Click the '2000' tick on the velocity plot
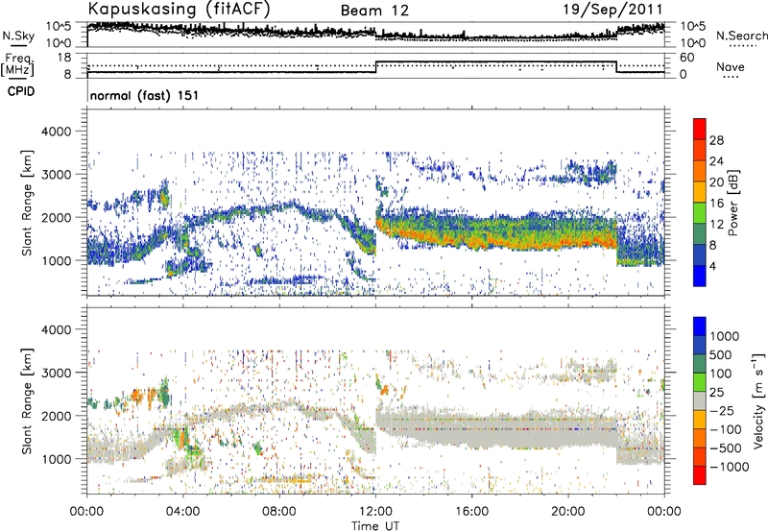This screenshot has height=532, width=768. 59,416
